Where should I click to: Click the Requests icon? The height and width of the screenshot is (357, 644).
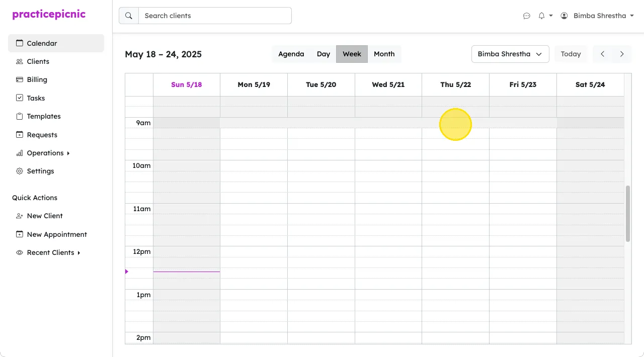(20, 135)
